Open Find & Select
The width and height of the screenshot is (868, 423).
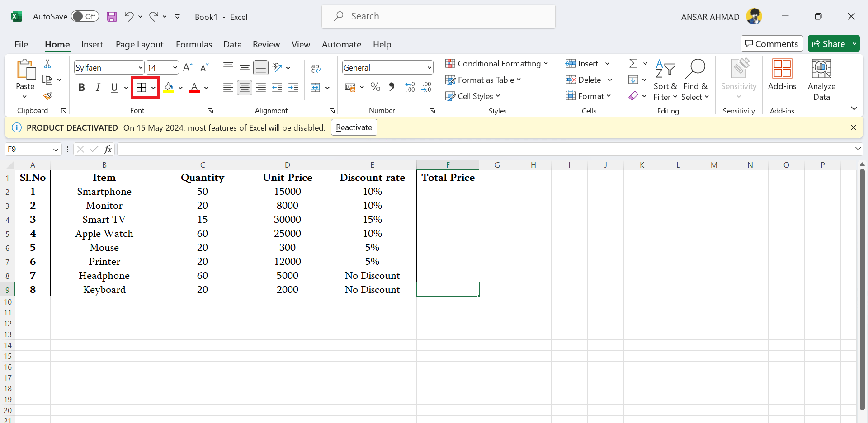tap(695, 79)
